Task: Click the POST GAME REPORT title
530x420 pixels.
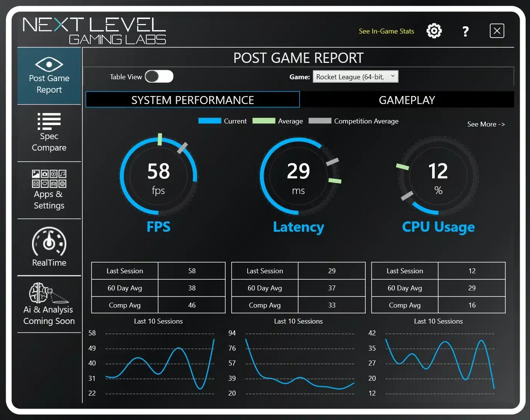Action: pos(298,58)
